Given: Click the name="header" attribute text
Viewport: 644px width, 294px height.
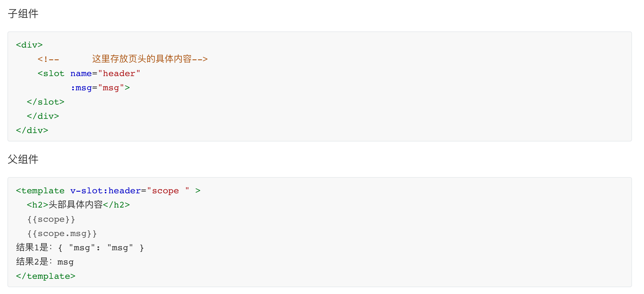Looking at the screenshot, I should pos(105,73).
